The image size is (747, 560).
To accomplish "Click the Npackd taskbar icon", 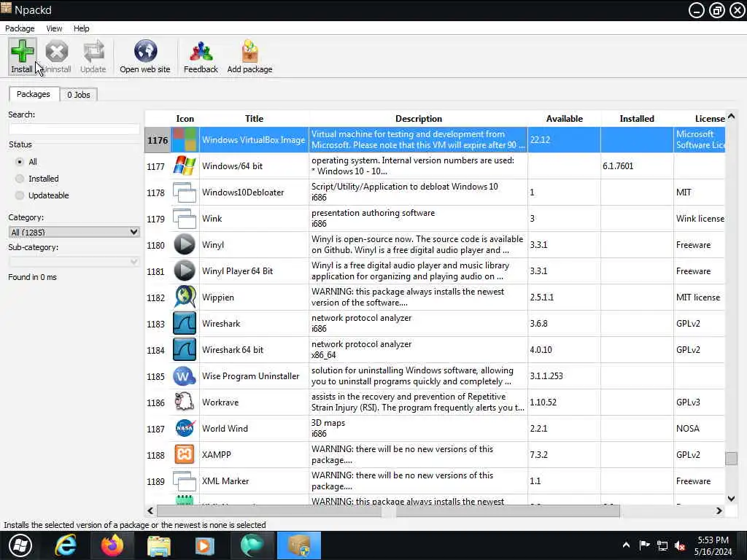I will click(298, 545).
